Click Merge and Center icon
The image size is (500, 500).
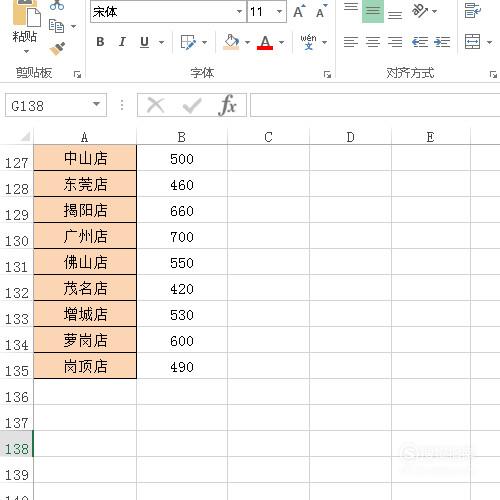click(x=473, y=42)
